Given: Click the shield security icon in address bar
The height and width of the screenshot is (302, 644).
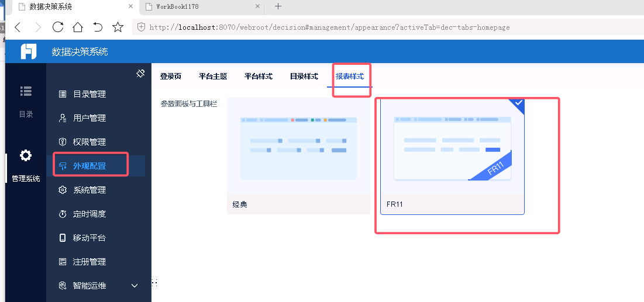Looking at the screenshot, I should click(x=141, y=27).
